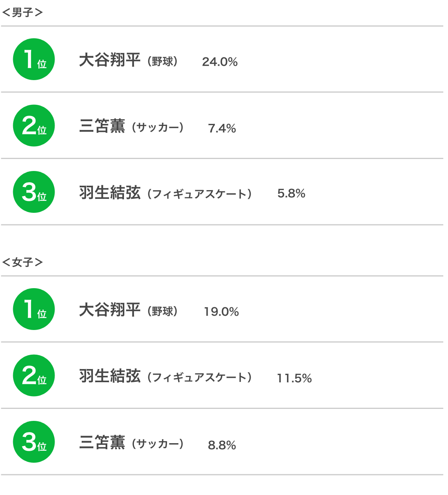Click the <男子> section heading

pos(22,13)
